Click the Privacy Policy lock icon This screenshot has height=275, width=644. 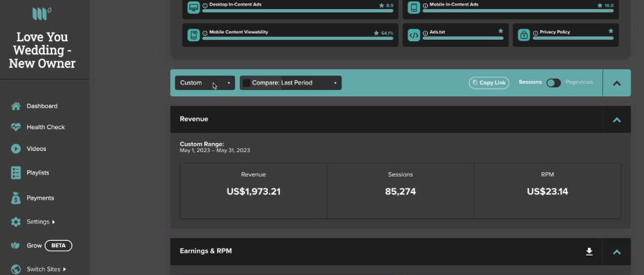pyautogui.click(x=524, y=35)
